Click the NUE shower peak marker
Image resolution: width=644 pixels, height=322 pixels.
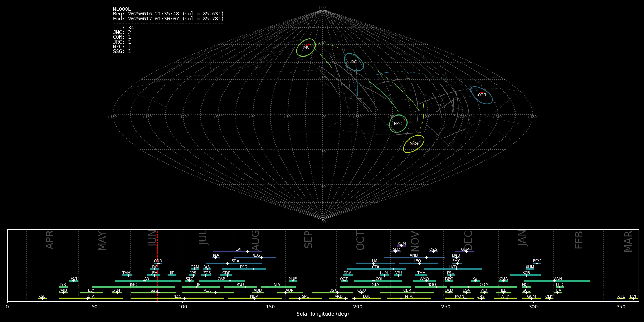pyautogui.click(x=293, y=281)
